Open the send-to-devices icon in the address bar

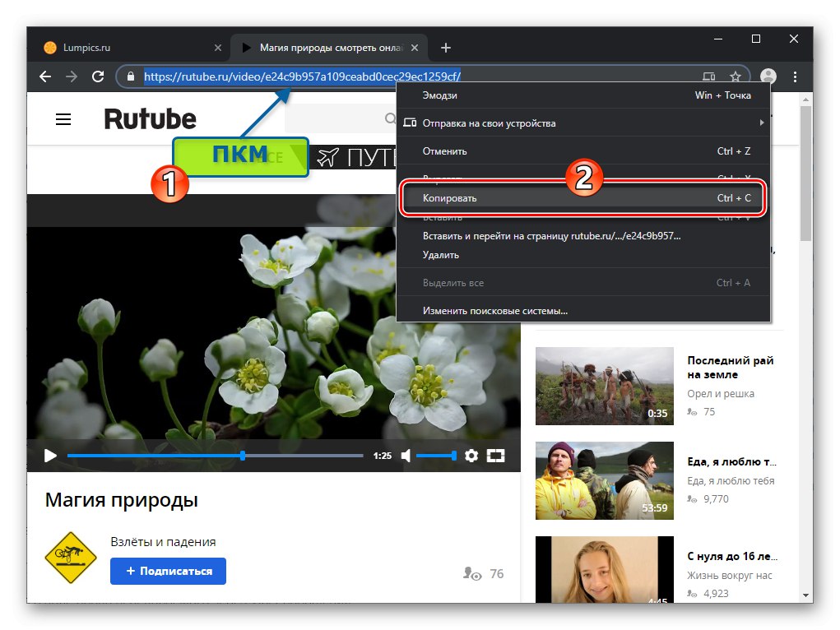[x=708, y=76]
